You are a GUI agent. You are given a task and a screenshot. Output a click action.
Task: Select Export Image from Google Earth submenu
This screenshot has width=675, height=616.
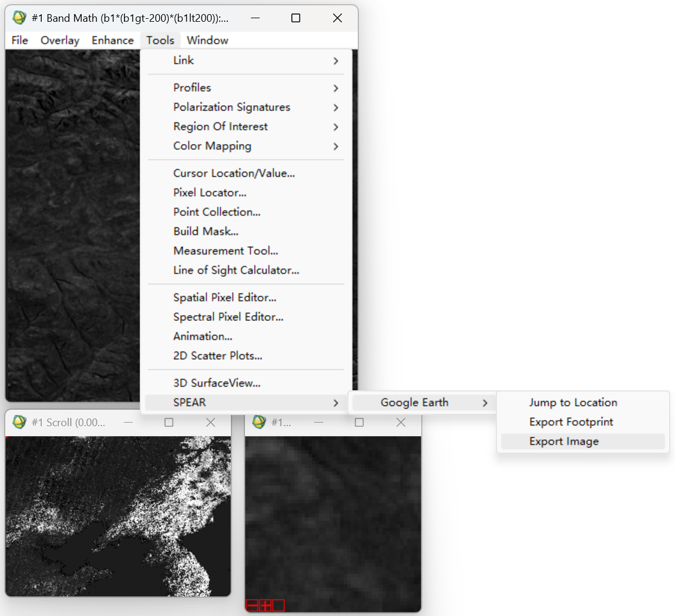coord(563,441)
